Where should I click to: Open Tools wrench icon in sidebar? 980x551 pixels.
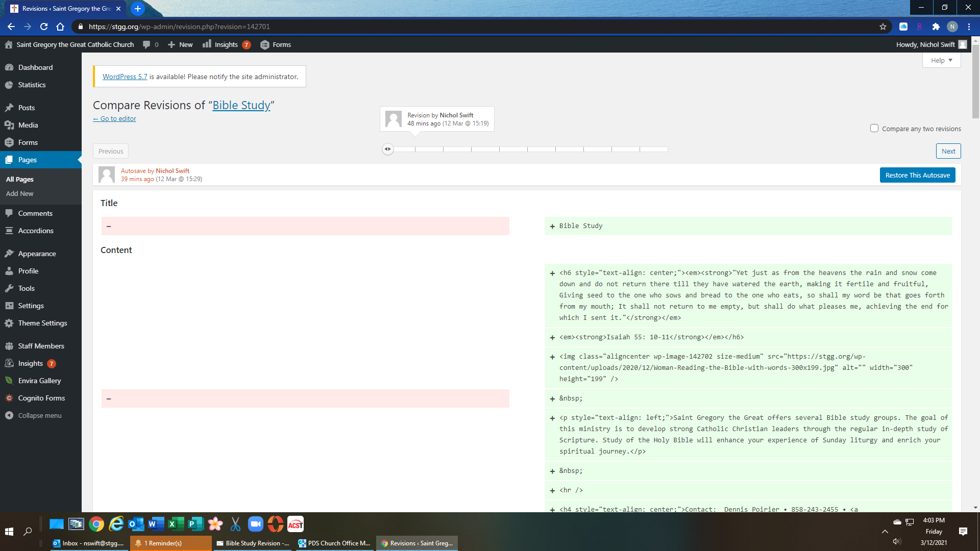[9, 288]
